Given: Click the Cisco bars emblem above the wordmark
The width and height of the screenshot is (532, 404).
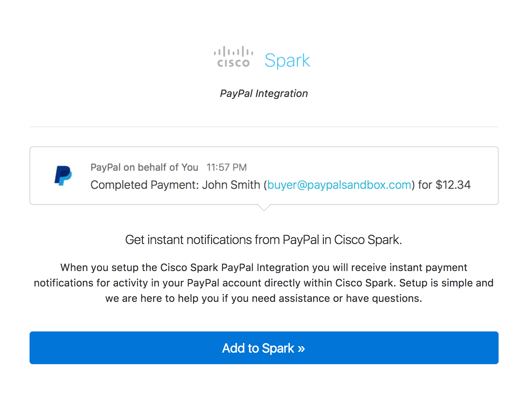Looking at the screenshot, I should (x=234, y=51).
